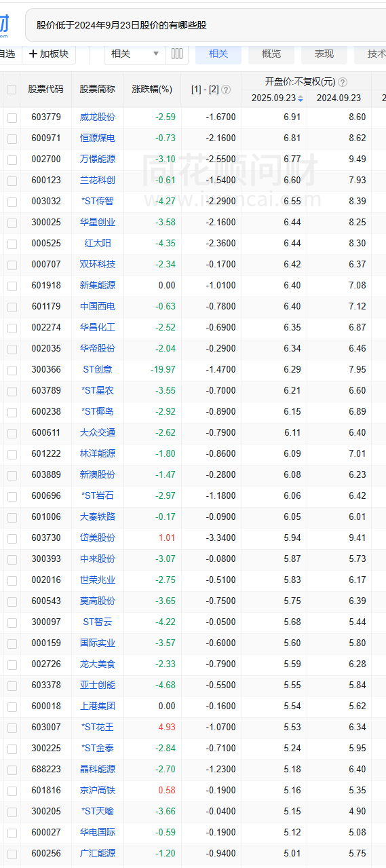Open stock link 上港集团

point(98,706)
